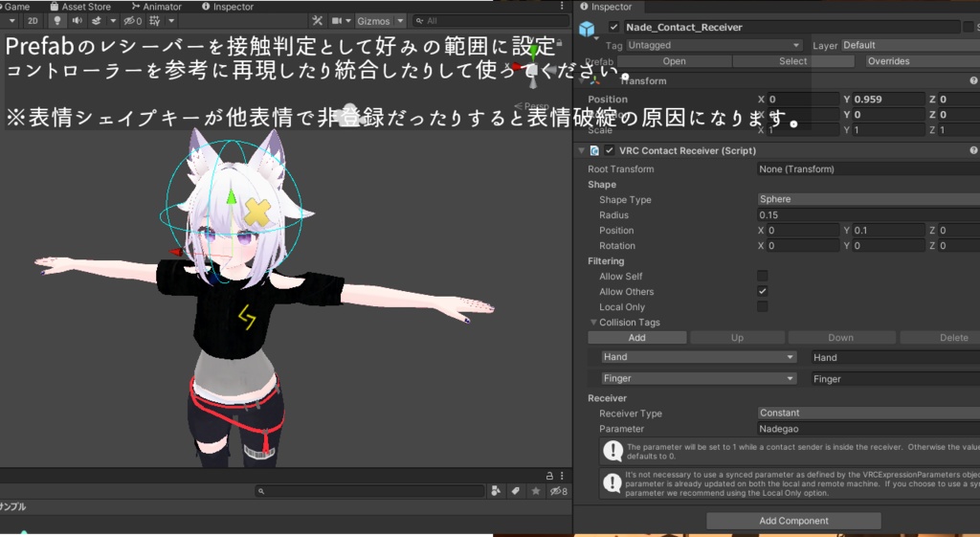Viewport: 980px width, 537px height.
Task: Open the Finger collision tag dropdown
Action: (698, 378)
